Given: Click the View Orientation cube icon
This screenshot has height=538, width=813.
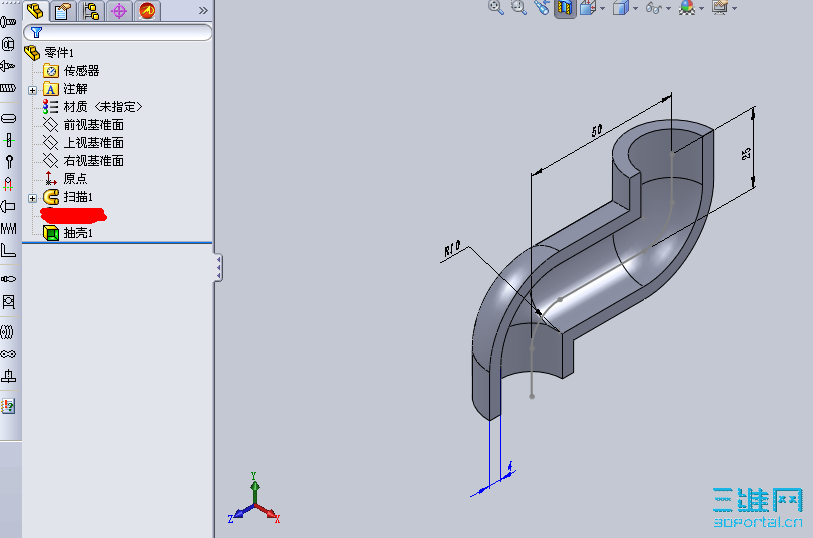Looking at the screenshot, I should (x=587, y=8).
